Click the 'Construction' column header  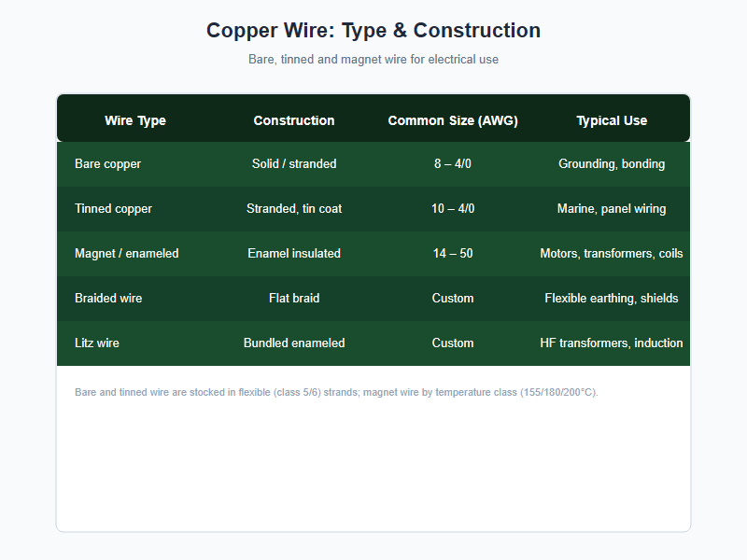click(x=294, y=120)
